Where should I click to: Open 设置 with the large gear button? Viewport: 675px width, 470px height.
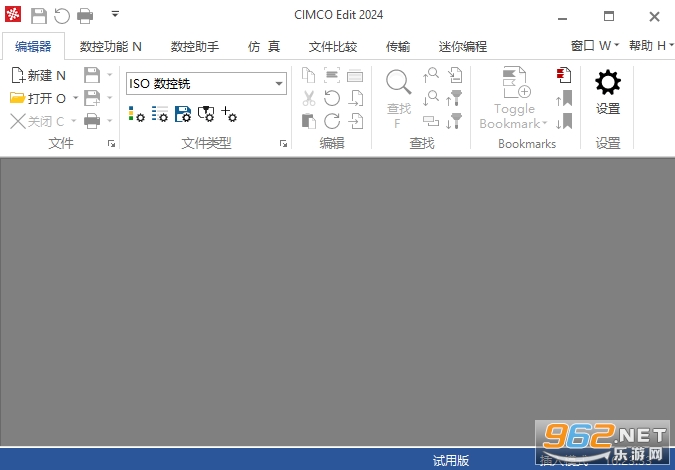[x=608, y=92]
